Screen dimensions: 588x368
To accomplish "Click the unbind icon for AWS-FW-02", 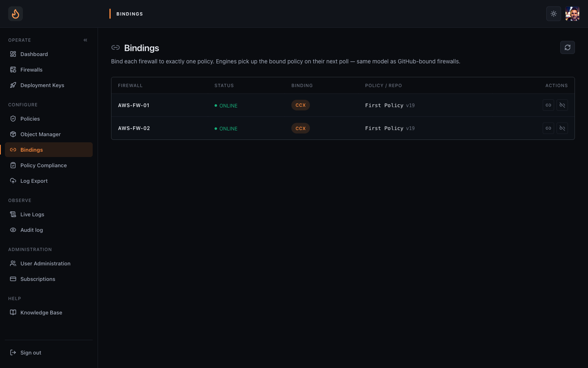I will point(562,128).
